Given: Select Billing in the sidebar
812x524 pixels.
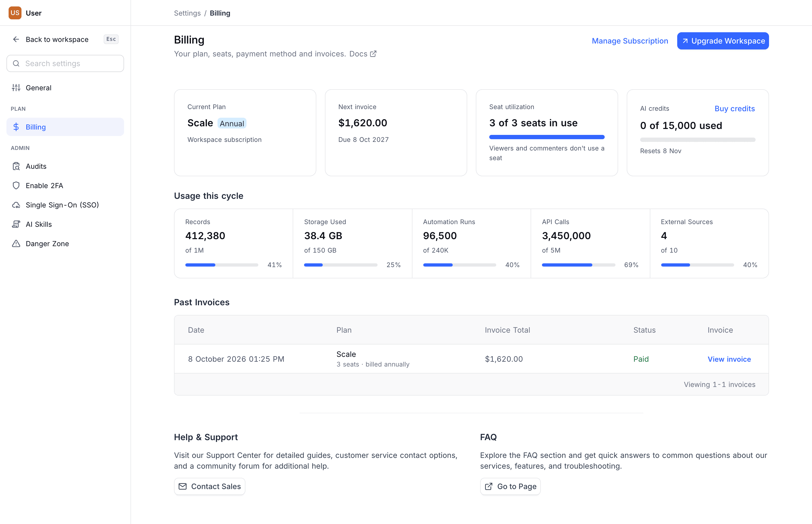Looking at the screenshot, I should pos(65,127).
